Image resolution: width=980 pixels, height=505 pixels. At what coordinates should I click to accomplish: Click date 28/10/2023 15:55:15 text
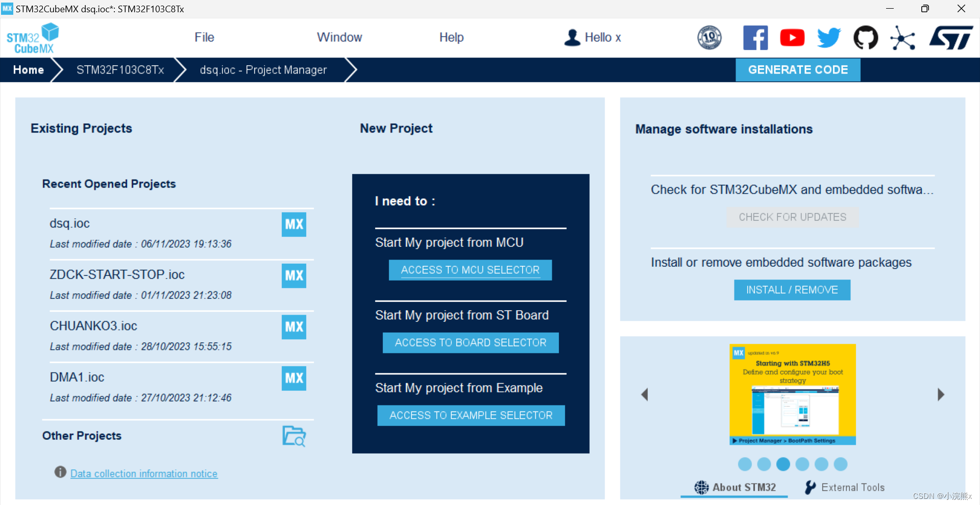186,347
